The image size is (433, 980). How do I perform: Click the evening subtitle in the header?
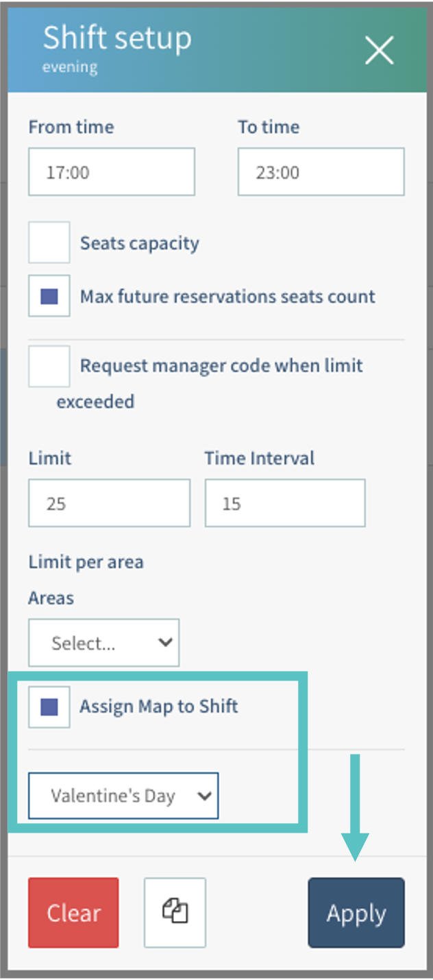tap(70, 67)
